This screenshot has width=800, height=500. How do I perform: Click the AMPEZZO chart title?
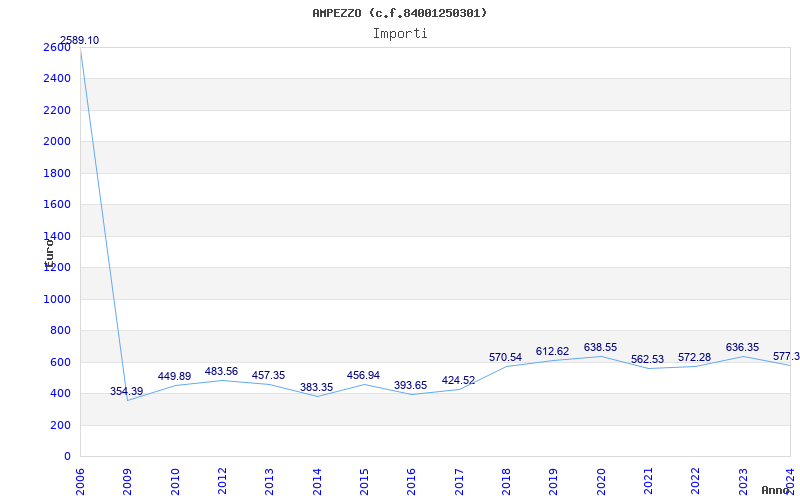click(400, 13)
